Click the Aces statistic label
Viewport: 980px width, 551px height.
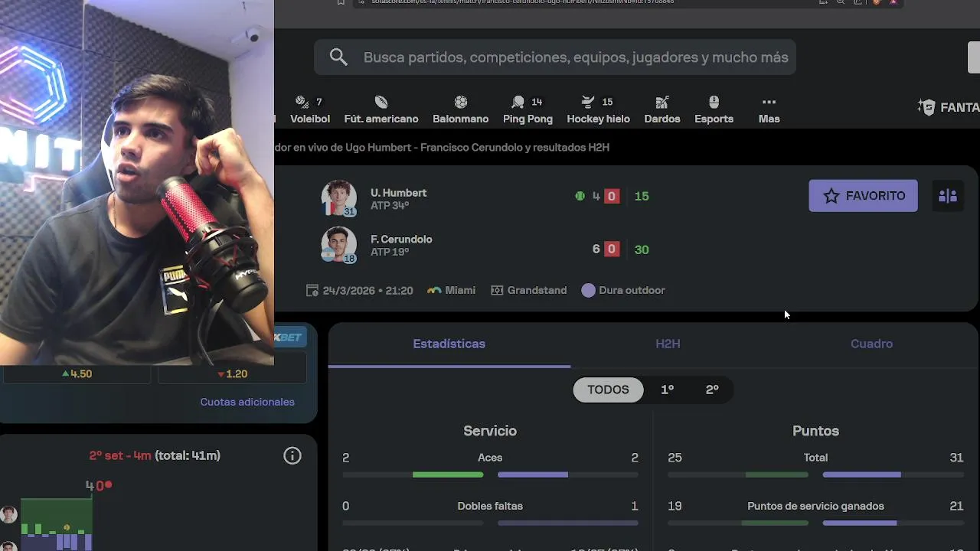490,458
